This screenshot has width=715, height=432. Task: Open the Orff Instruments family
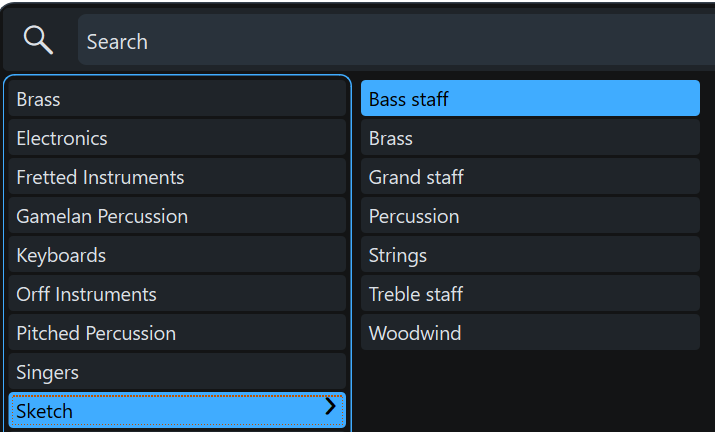(x=177, y=294)
